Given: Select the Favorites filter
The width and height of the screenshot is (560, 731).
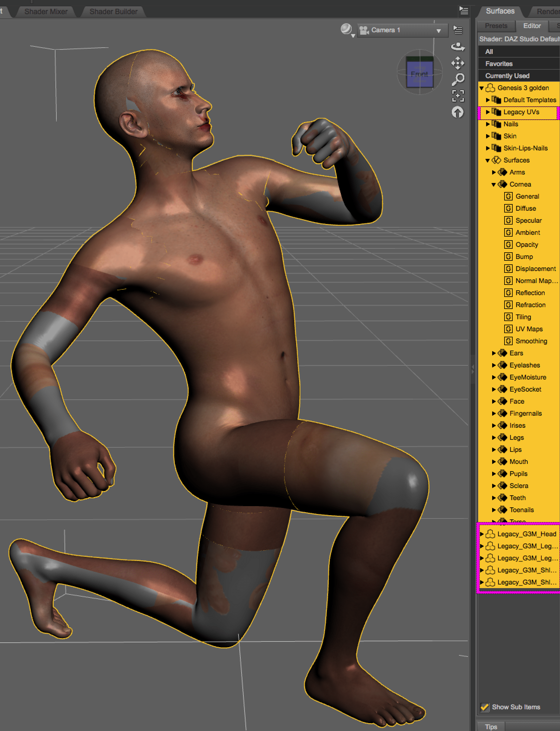Looking at the screenshot, I should (x=499, y=64).
